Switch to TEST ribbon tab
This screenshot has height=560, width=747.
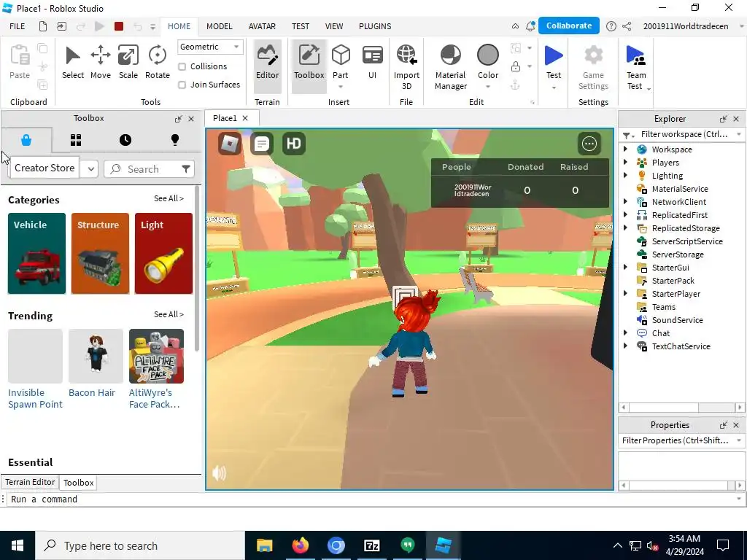point(300,26)
